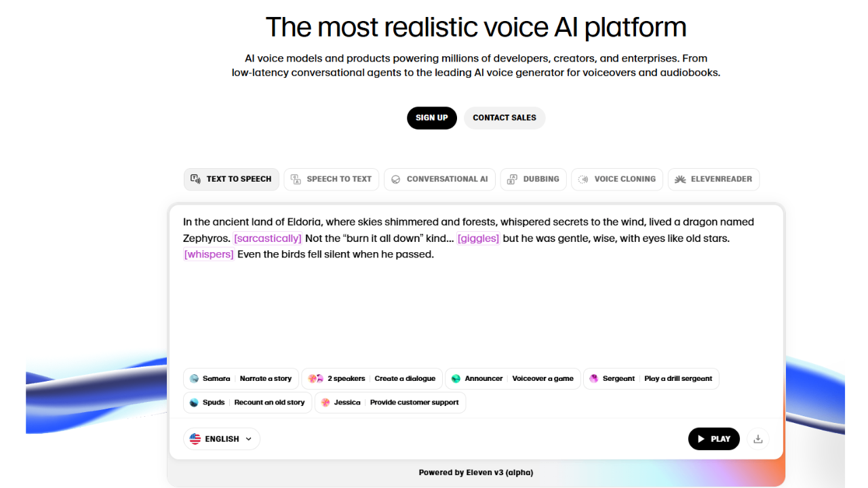Expand the language selector chevron
Viewport: 868px width, 488px height.
pyautogui.click(x=248, y=439)
